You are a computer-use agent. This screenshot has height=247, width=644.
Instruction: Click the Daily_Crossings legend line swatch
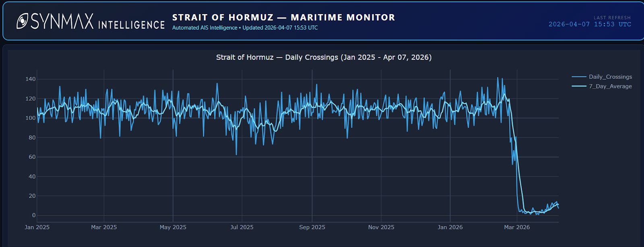tap(579, 77)
